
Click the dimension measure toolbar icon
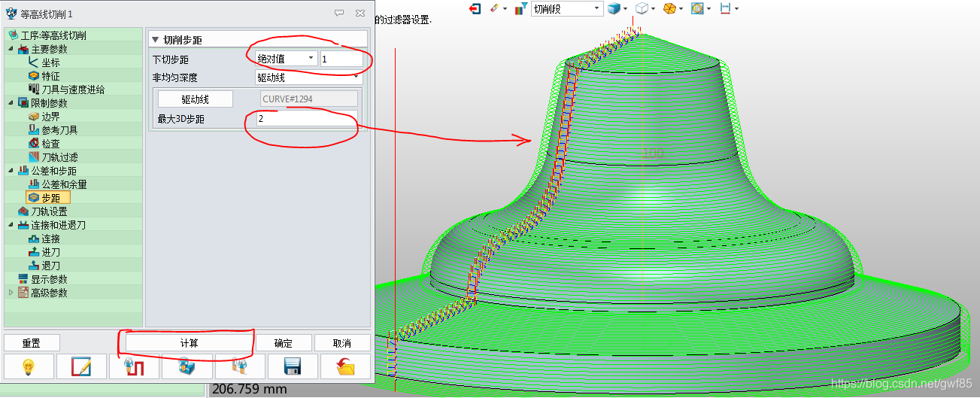tap(725, 8)
